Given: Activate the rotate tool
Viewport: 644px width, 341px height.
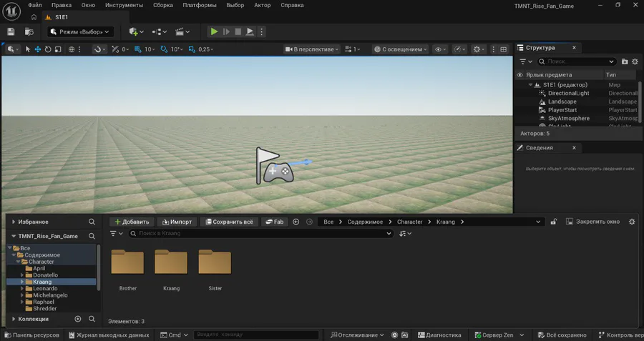Looking at the screenshot, I should (x=48, y=49).
